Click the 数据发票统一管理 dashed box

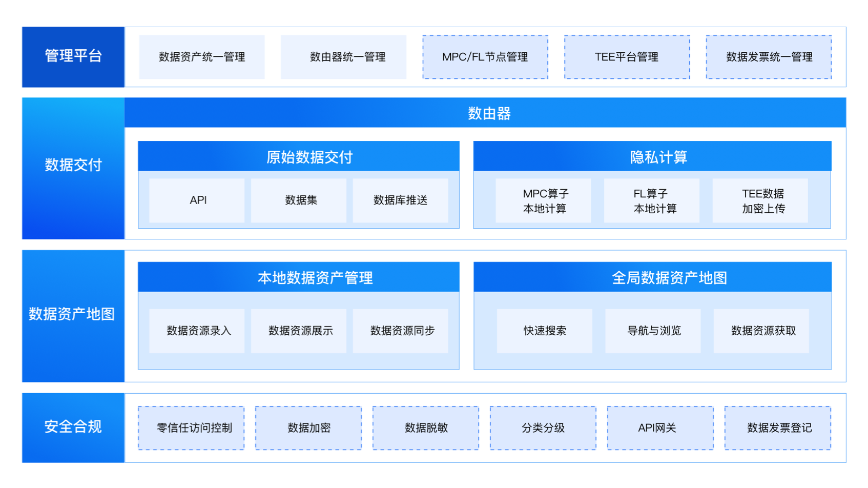769,57
